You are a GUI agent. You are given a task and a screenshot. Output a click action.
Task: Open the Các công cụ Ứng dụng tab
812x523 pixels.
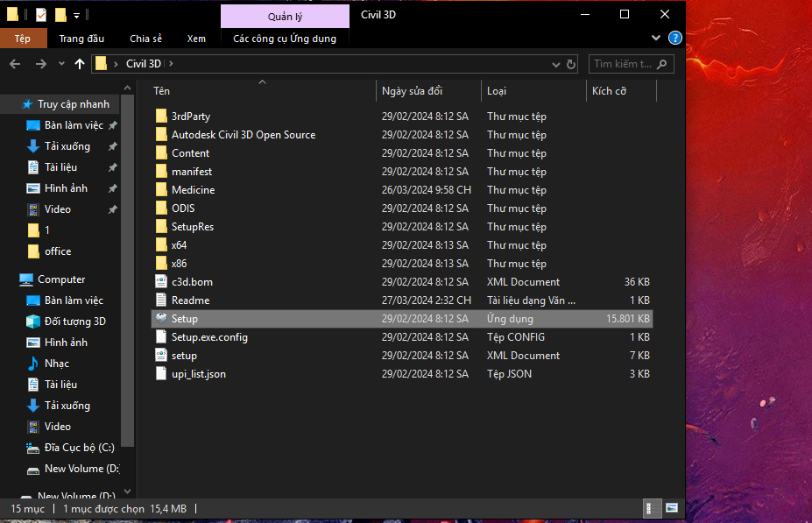(285, 39)
